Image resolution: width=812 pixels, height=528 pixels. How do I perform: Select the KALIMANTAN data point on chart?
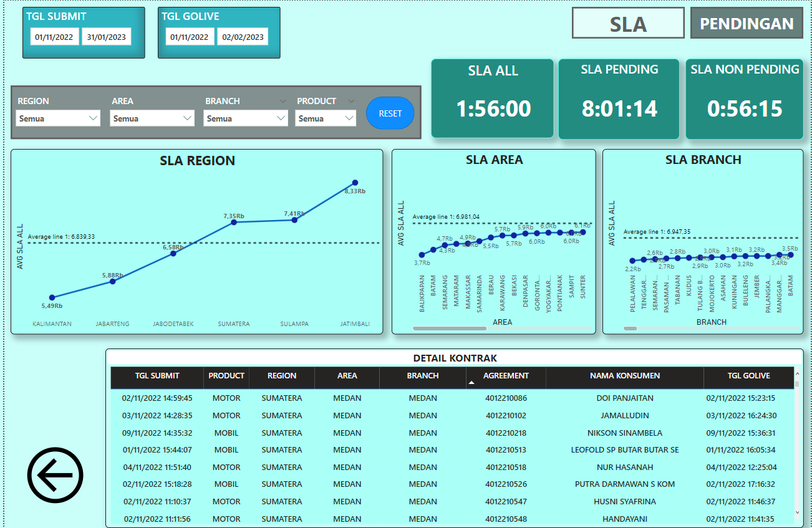(52, 297)
